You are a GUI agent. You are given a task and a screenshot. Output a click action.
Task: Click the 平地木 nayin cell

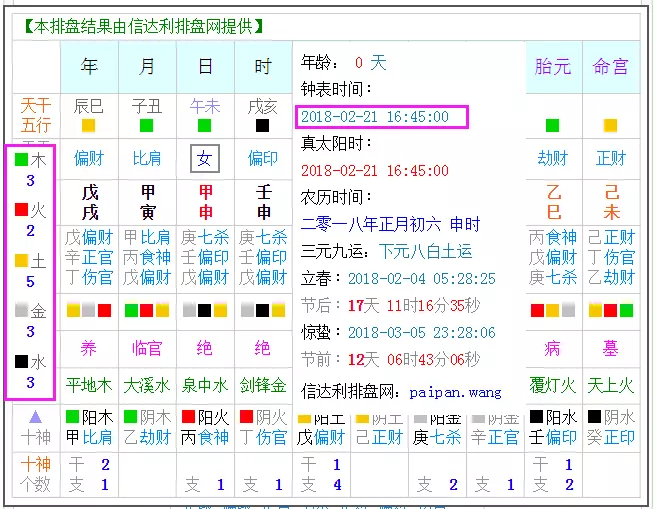click(x=89, y=386)
